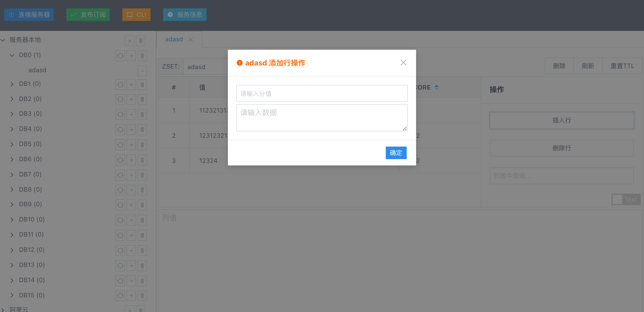Click plus icon to add key in DB3
The image size is (644, 312).
tap(131, 114)
